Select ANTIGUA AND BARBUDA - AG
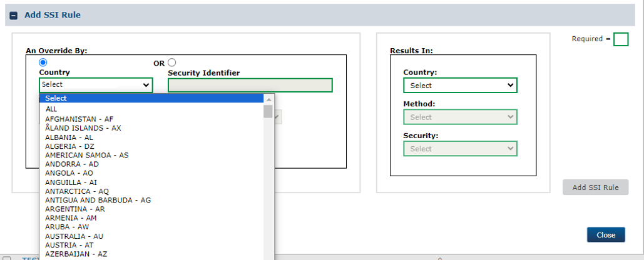644x260 pixels. 98,200
